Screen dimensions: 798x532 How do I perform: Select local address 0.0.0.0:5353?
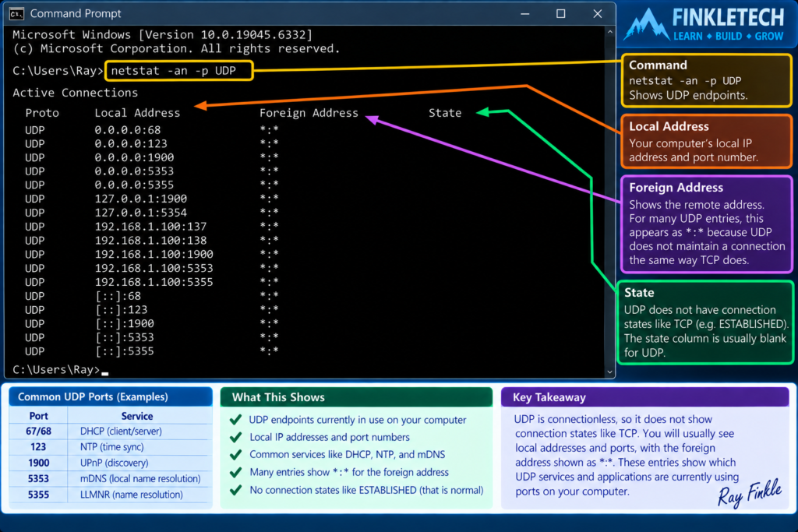(134, 171)
